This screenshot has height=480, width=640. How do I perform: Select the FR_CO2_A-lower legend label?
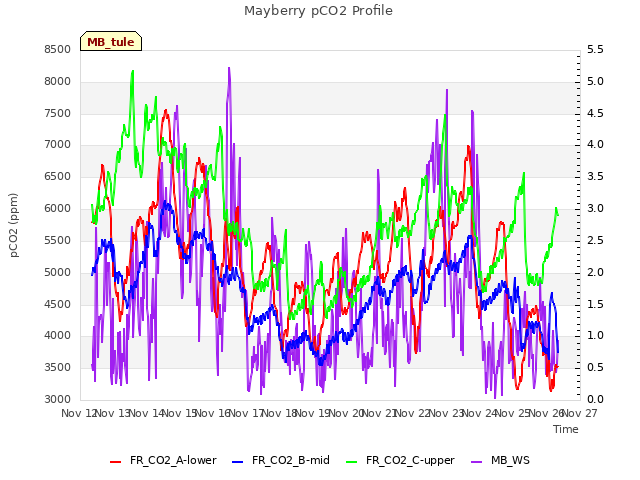(173, 460)
